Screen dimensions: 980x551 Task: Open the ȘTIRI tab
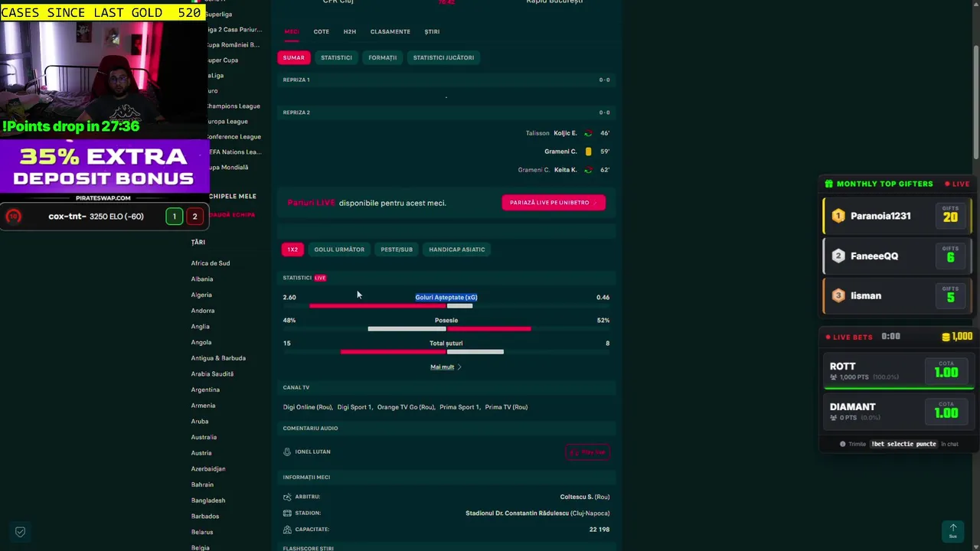click(x=432, y=31)
